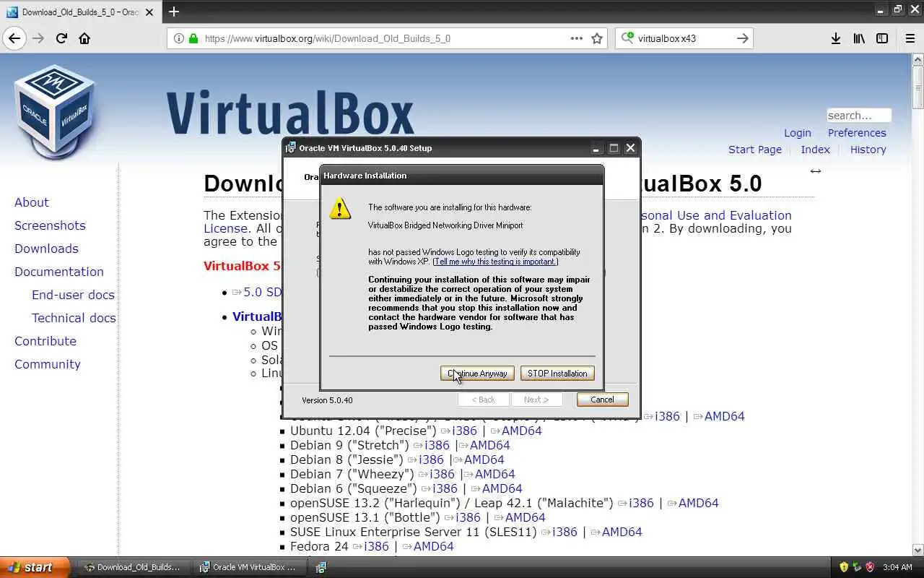Click Cancel in VirtualBox Setup window
924x578 pixels.
tap(602, 400)
